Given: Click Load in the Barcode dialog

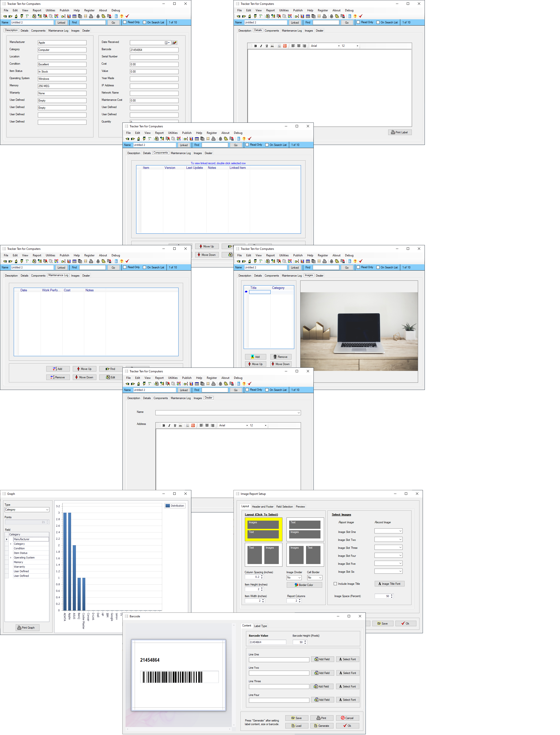Looking at the screenshot, I should (x=296, y=726).
